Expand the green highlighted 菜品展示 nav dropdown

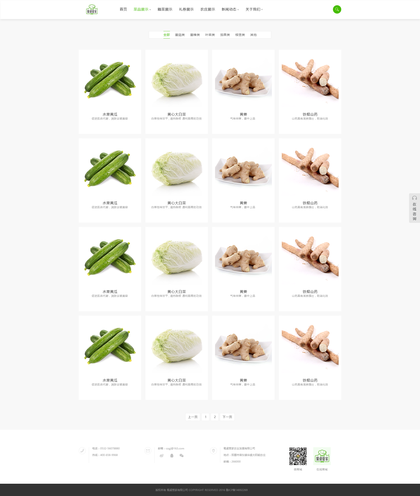click(x=142, y=9)
